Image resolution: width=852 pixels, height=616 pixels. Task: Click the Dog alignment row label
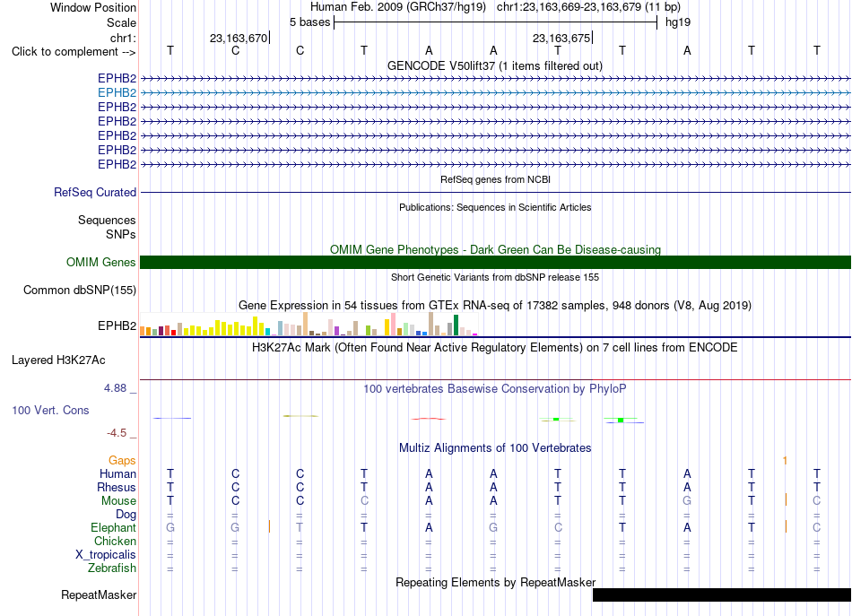click(126, 515)
